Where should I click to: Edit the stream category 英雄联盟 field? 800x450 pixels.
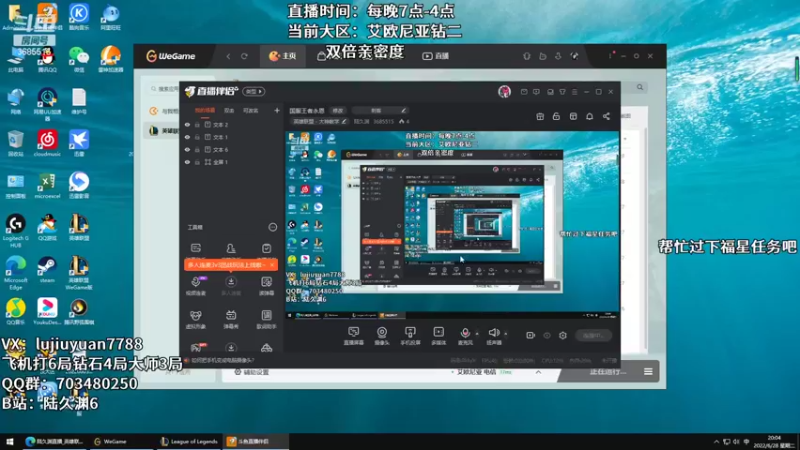[x=320, y=121]
